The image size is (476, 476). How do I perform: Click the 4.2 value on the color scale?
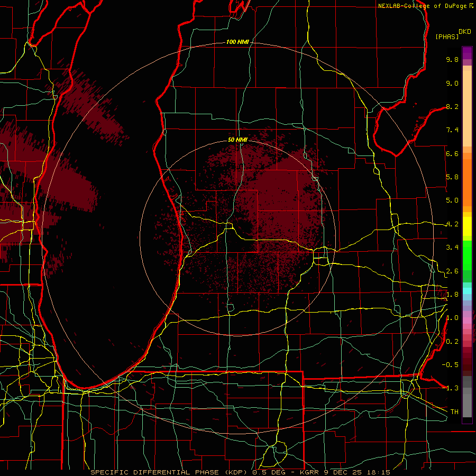tap(452, 224)
